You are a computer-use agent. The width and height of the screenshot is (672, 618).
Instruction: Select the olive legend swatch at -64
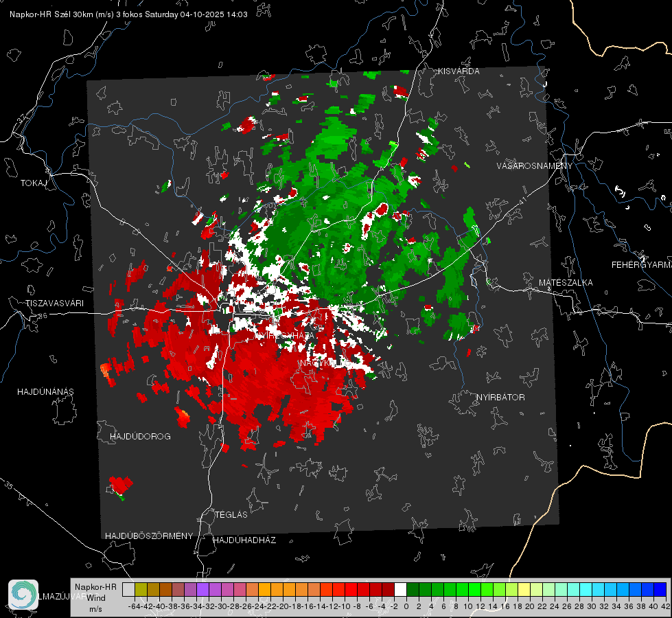point(141,589)
